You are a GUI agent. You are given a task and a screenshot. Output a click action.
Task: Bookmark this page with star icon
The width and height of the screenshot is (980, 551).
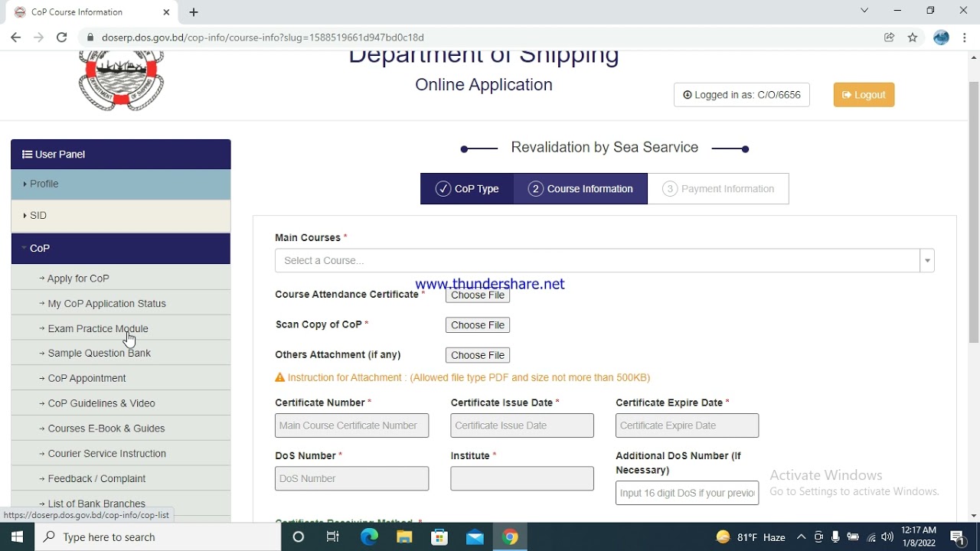pos(913,37)
